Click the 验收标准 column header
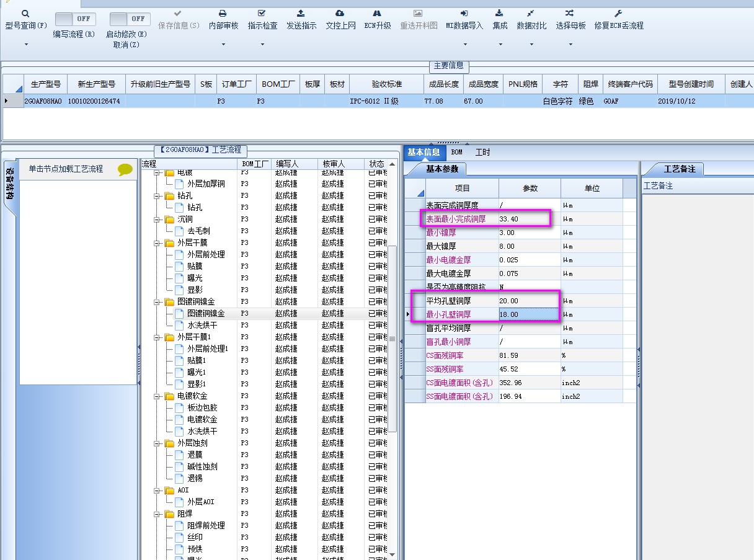This screenshot has height=560, width=754. pos(386,84)
